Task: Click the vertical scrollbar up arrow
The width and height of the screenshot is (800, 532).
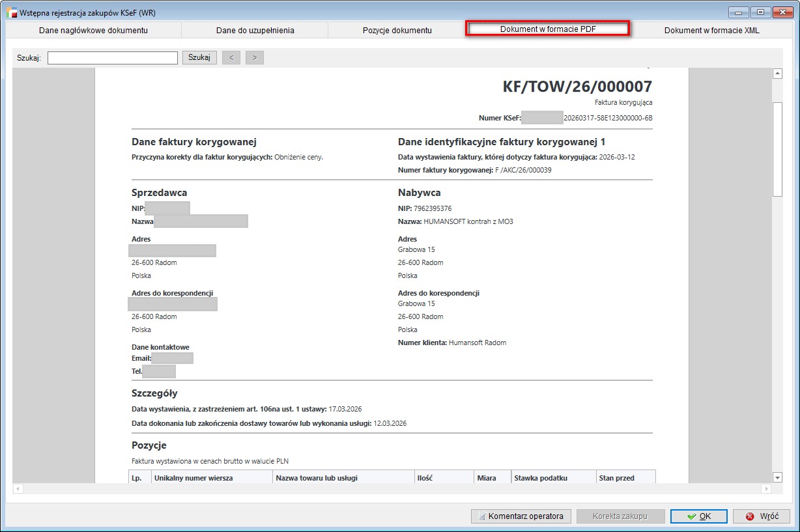Action: (x=777, y=74)
